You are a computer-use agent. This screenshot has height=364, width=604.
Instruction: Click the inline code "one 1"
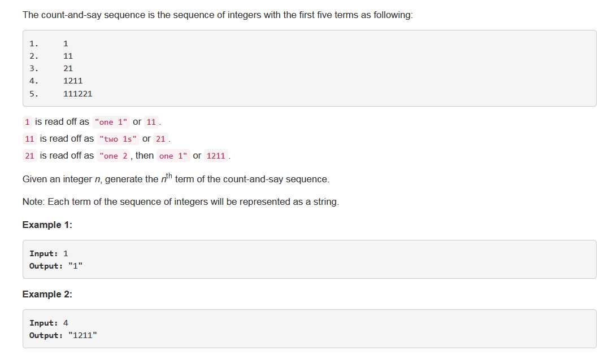pos(111,122)
